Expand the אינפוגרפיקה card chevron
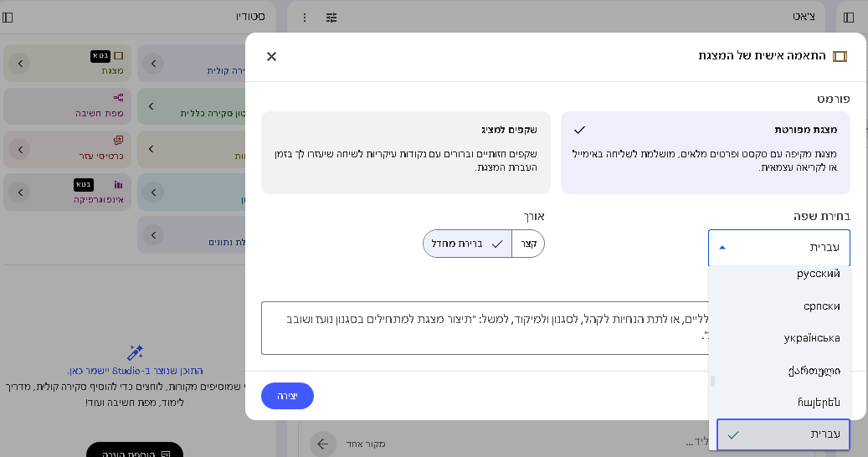Viewport: 868px width, 457px height. 20,192
